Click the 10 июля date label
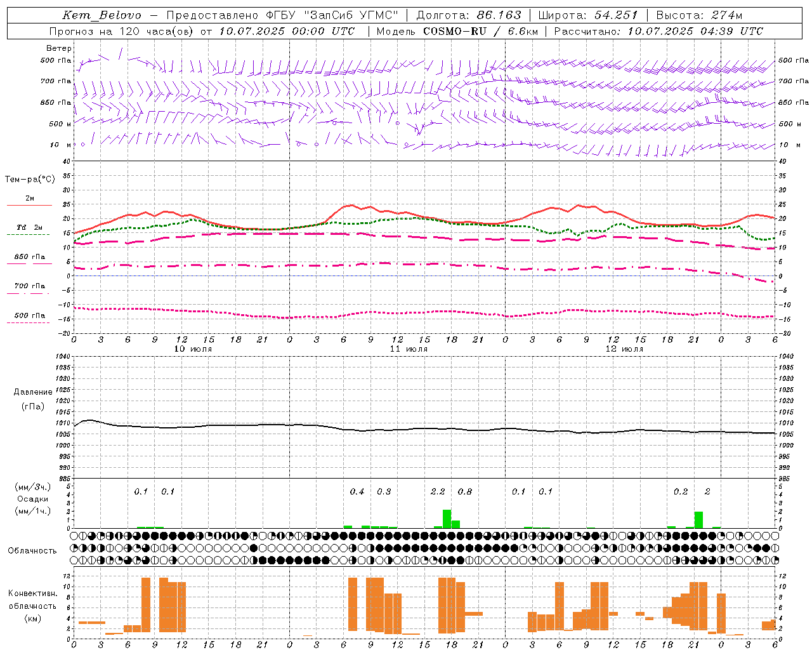812x650 pixels. click(193, 348)
